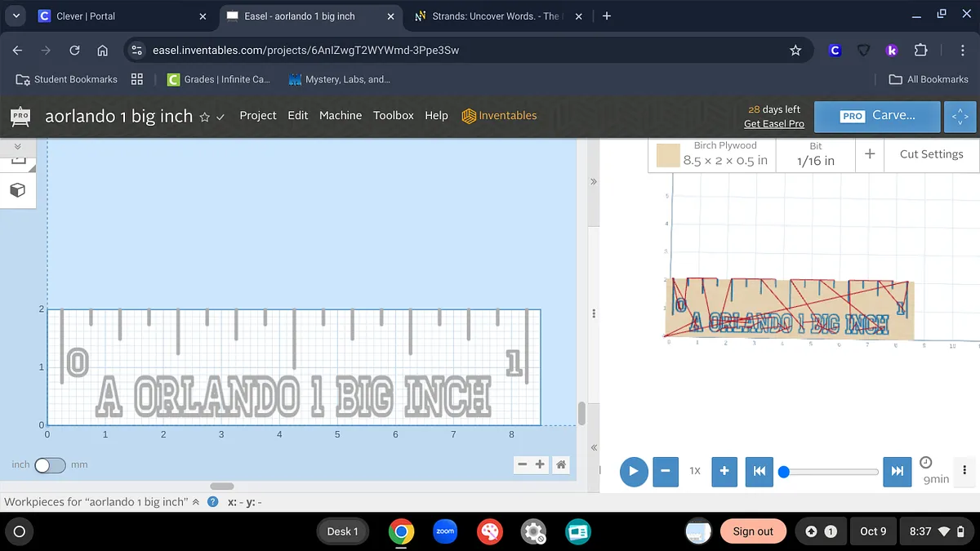The image size is (980, 551).
Task: Open the simulation three-dot options menu
Action: pos(964,470)
